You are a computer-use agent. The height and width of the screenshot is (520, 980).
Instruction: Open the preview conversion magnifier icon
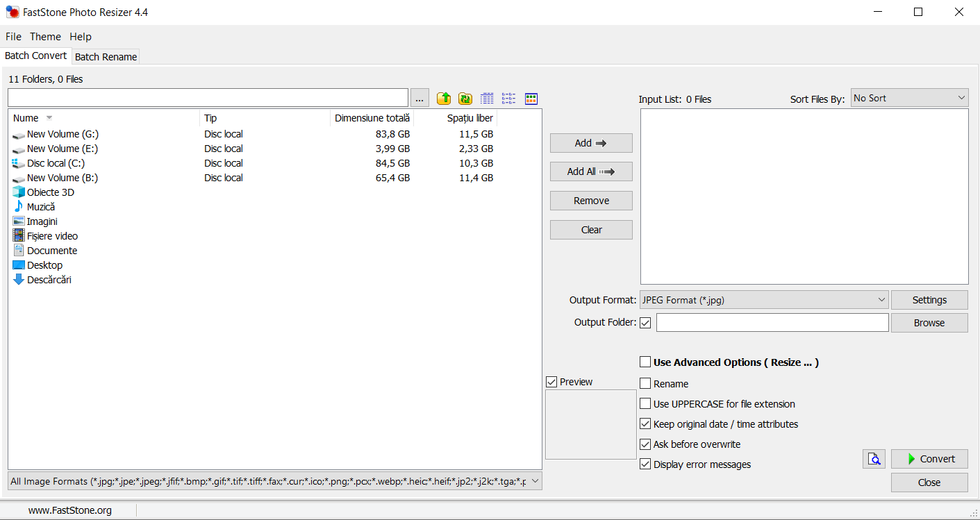(874, 459)
